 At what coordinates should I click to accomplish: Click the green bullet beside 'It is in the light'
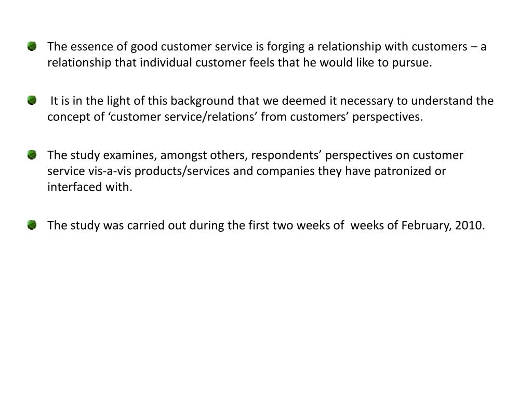tap(32, 100)
